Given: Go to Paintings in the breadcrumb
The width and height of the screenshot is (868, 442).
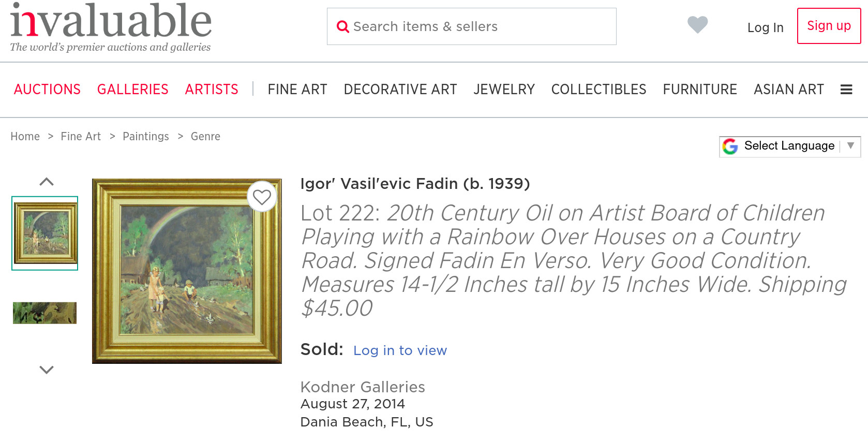Looking at the screenshot, I should (x=146, y=137).
